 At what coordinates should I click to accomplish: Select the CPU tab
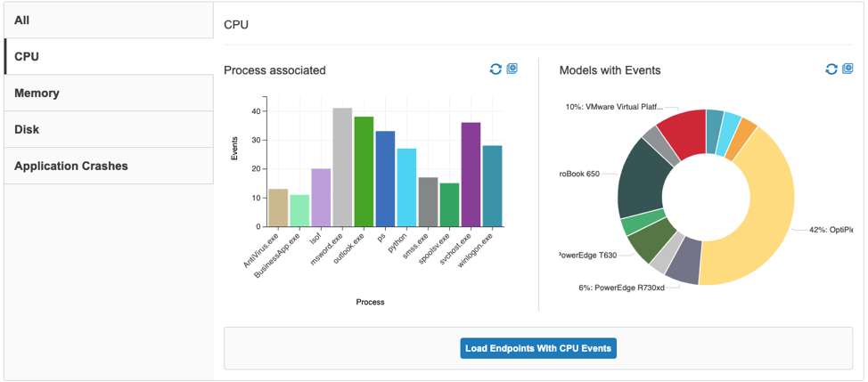109,56
